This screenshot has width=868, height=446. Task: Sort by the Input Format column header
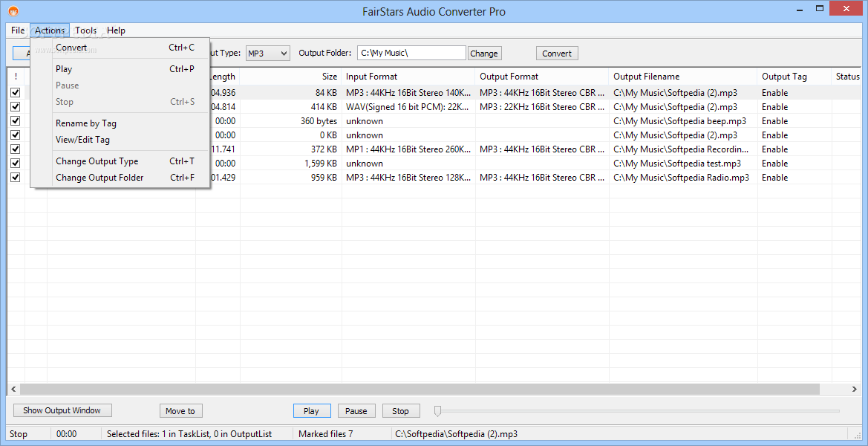click(408, 77)
